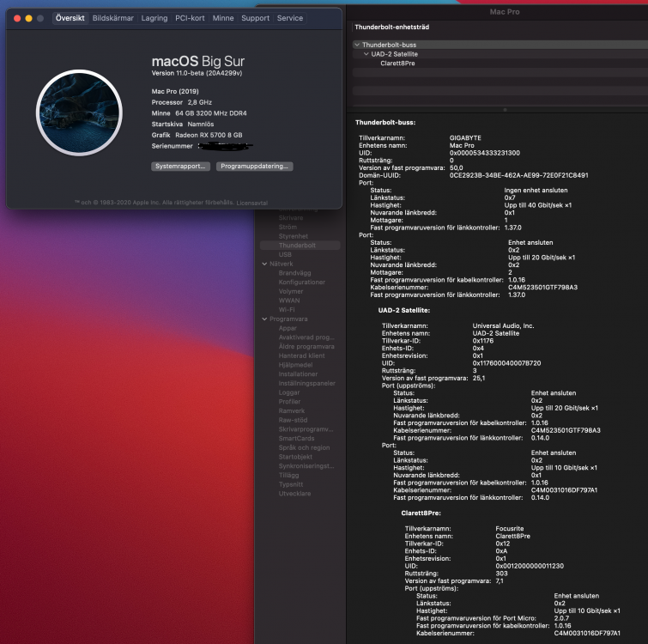Select UAD-2 Satellite in the device tree

[x=394, y=54]
